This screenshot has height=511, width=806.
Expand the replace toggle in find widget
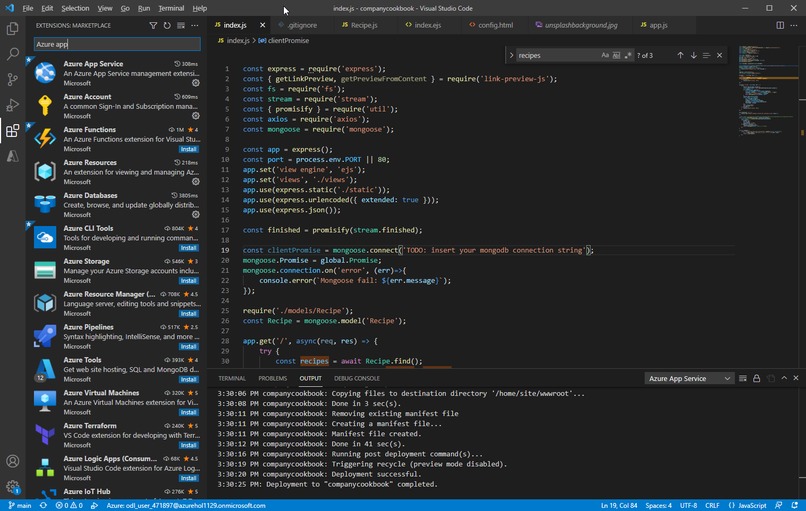[511, 55]
